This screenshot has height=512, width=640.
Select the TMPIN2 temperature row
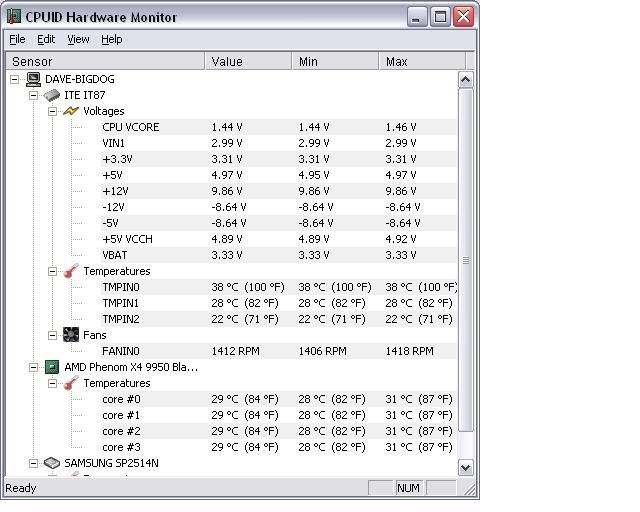coord(279,319)
